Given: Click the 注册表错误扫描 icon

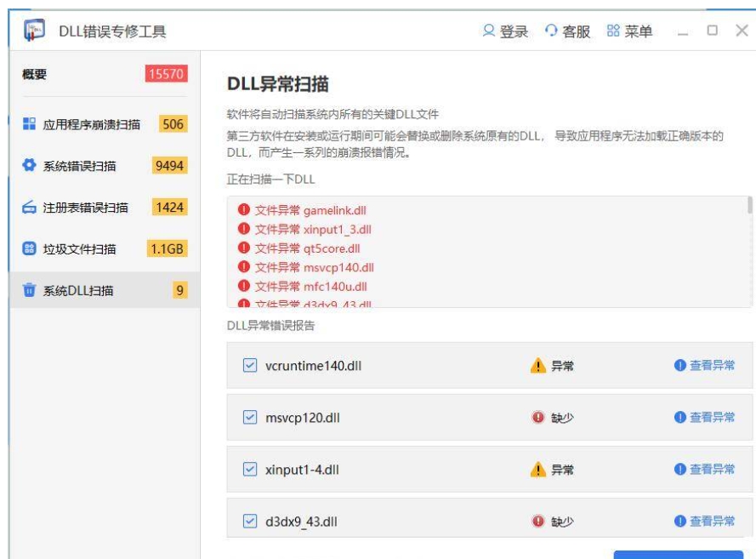Looking at the screenshot, I should point(29,208).
